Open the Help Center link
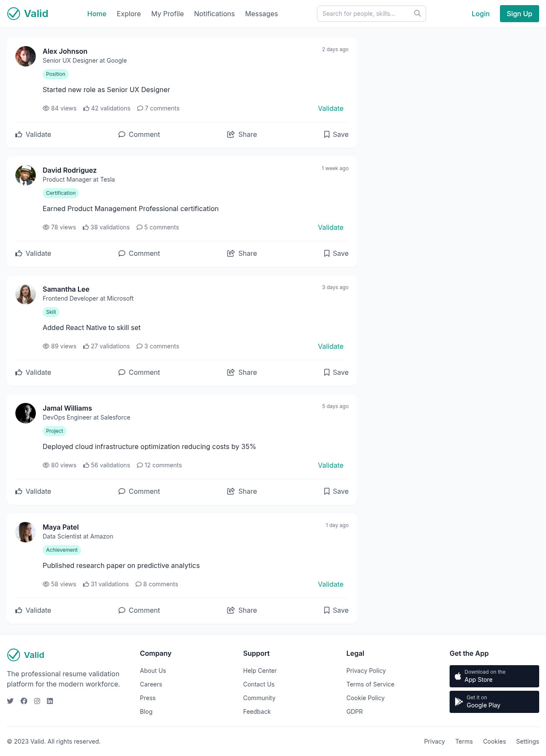The image size is (546, 756). tap(260, 670)
